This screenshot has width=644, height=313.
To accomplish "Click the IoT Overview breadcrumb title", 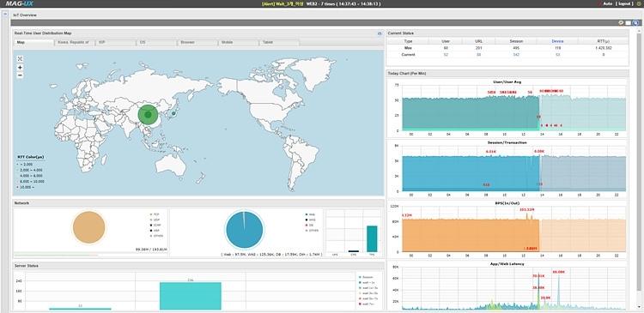I will coord(25,15).
